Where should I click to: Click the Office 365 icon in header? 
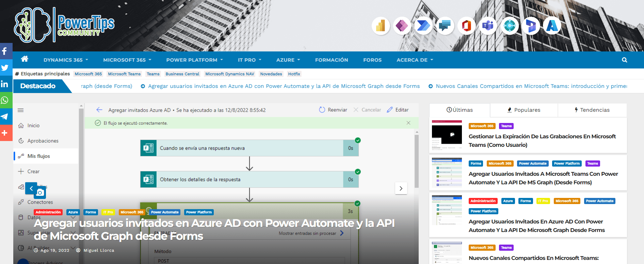(466, 26)
